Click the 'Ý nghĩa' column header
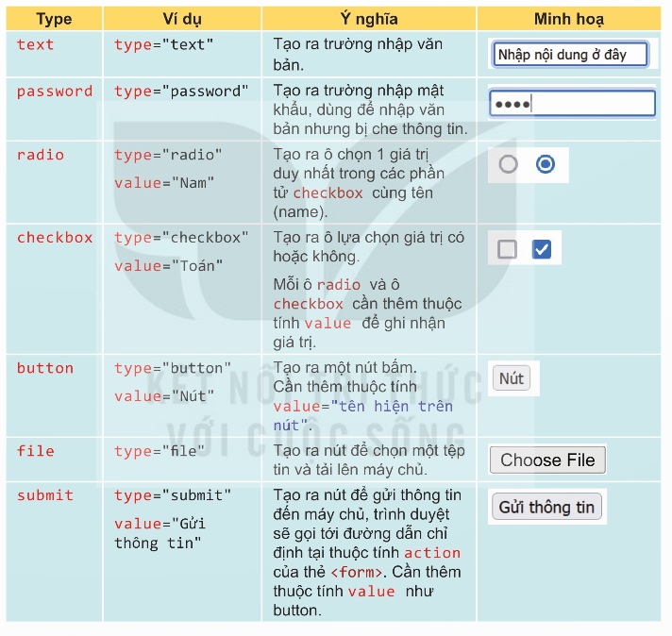 coord(369,19)
